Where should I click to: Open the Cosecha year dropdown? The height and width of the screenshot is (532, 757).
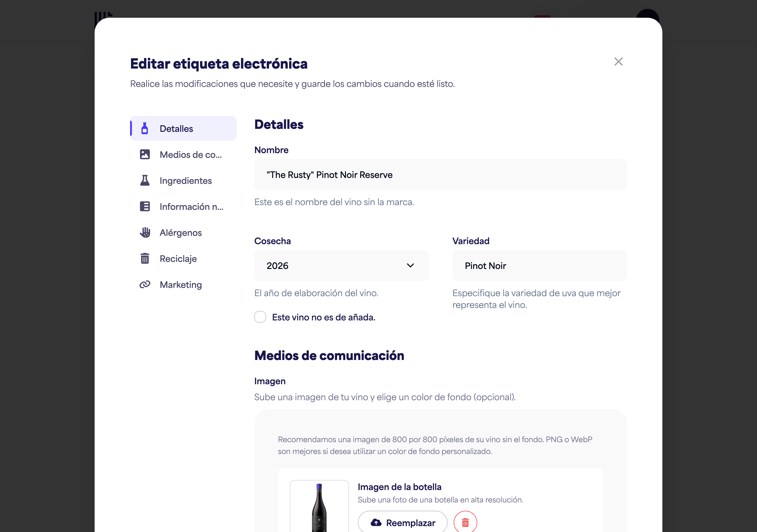[x=341, y=265]
